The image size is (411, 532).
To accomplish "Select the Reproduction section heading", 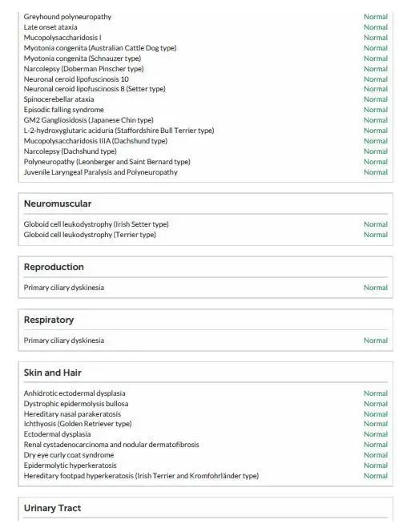I will pyautogui.click(x=54, y=267).
